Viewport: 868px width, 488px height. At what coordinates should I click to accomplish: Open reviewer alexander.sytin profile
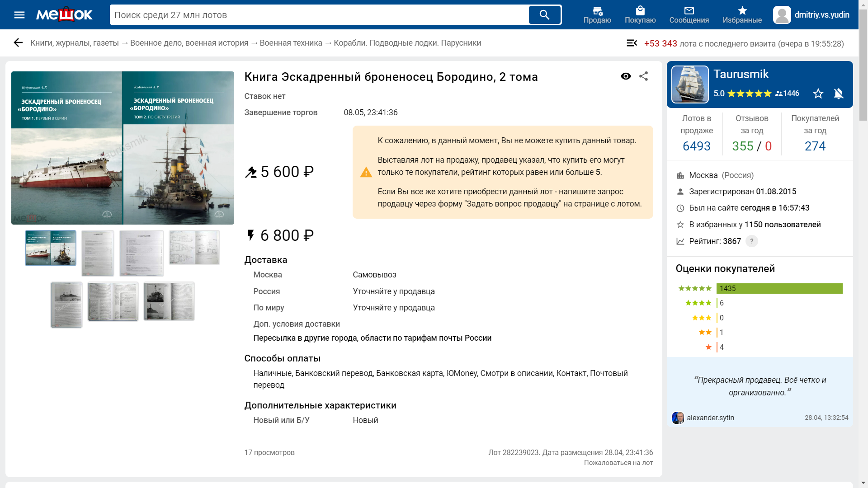[x=710, y=418]
